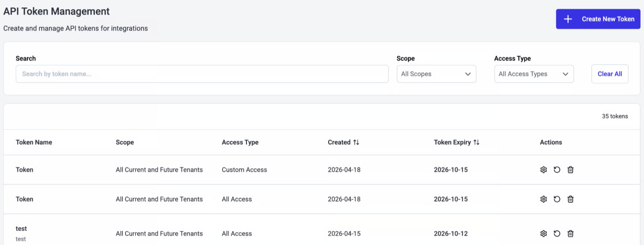Click the test token's scope cell
Image resolution: width=644 pixels, height=245 pixels.
159,234
